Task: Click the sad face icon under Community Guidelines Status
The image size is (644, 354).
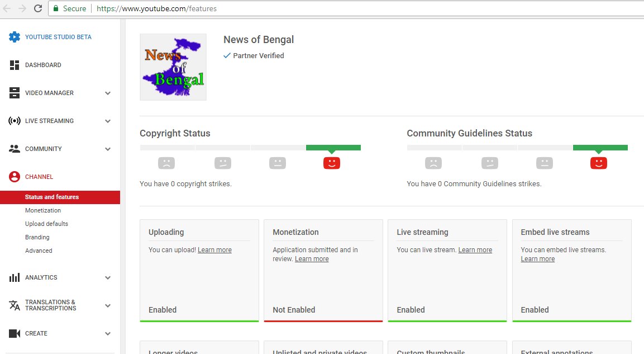Action: coord(433,163)
